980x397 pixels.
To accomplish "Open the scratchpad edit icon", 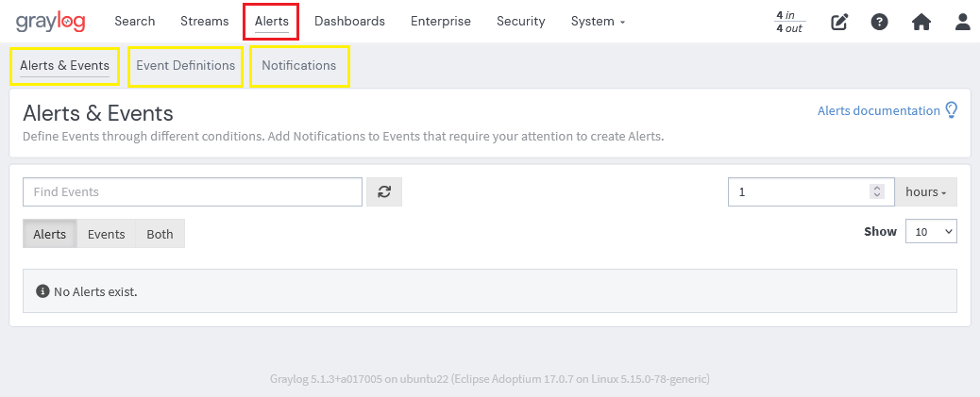I will (839, 22).
